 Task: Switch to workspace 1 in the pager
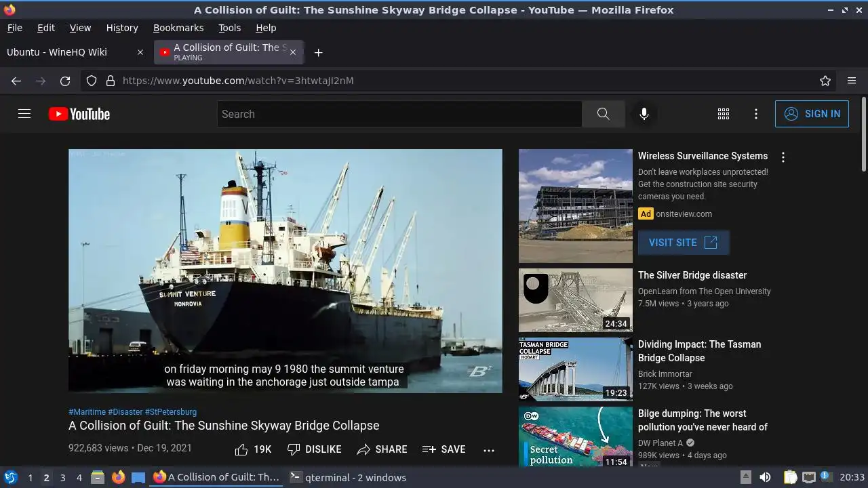[30, 478]
